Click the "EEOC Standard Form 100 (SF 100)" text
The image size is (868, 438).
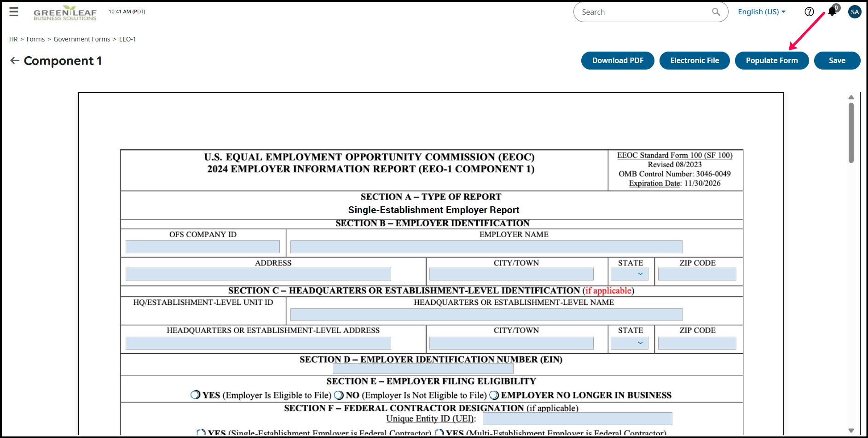tap(675, 155)
